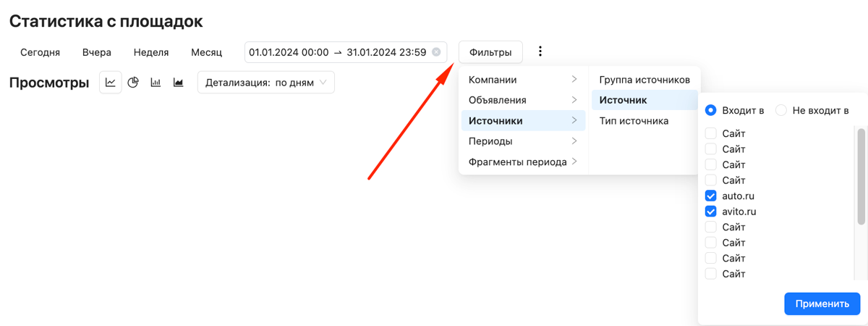Screen dimensions: 868x326
Task: Select the bar chart icon
Action: 156,83
